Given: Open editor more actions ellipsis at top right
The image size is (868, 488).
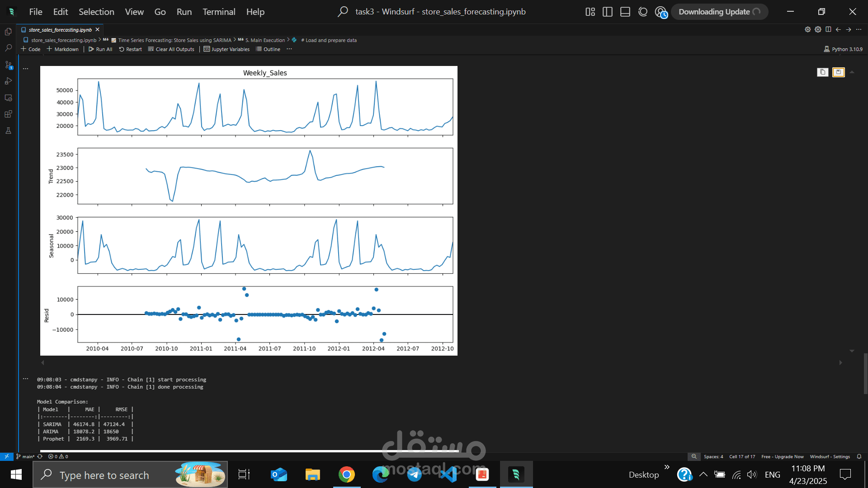Looking at the screenshot, I should point(859,29).
